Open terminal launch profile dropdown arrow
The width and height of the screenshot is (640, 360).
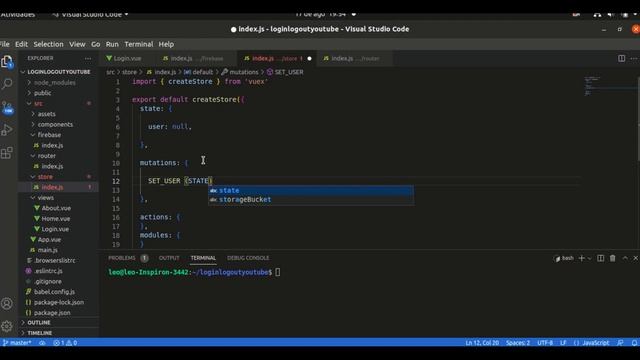pyautogui.click(x=589, y=258)
